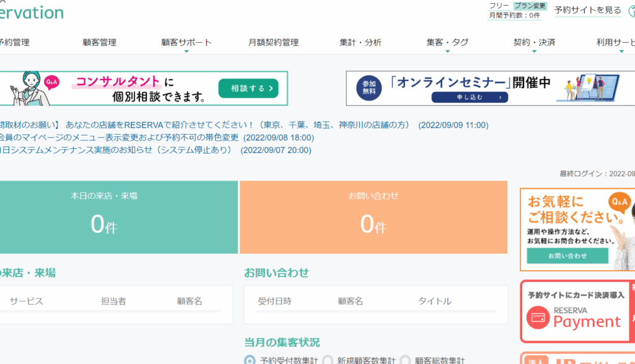Open the 予約サイトを見る link
The height and width of the screenshot is (364, 635).
pos(587,10)
